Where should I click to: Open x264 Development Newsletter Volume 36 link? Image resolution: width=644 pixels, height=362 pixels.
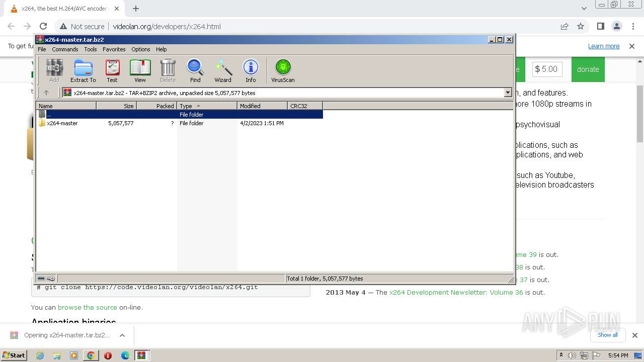point(456,292)
